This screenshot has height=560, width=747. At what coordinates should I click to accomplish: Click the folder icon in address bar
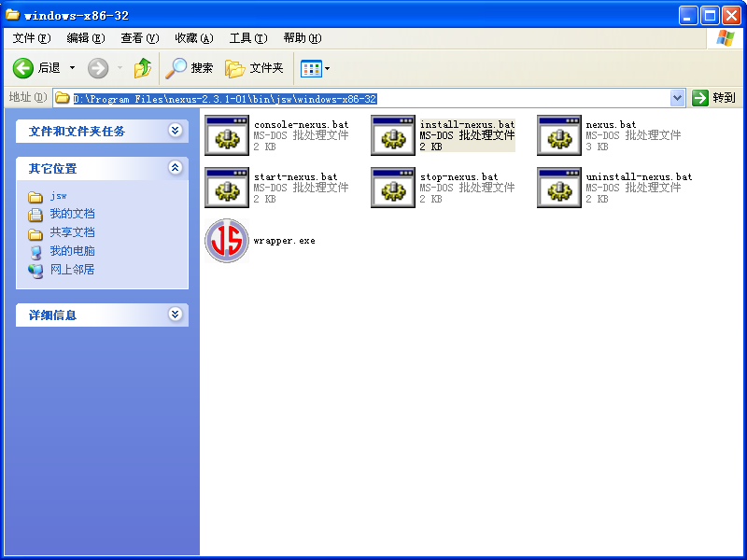pos(62,98)
